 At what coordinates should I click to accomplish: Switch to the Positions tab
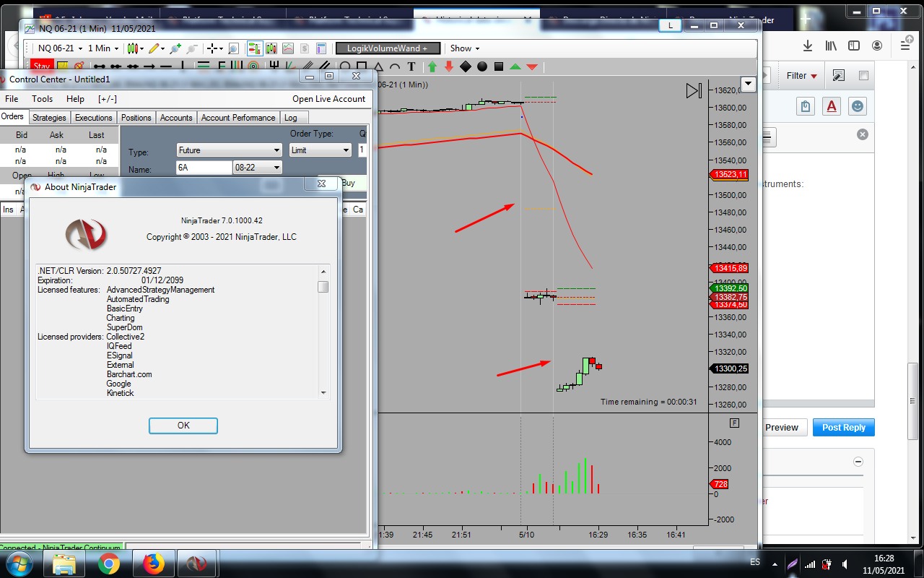point(136,118)
